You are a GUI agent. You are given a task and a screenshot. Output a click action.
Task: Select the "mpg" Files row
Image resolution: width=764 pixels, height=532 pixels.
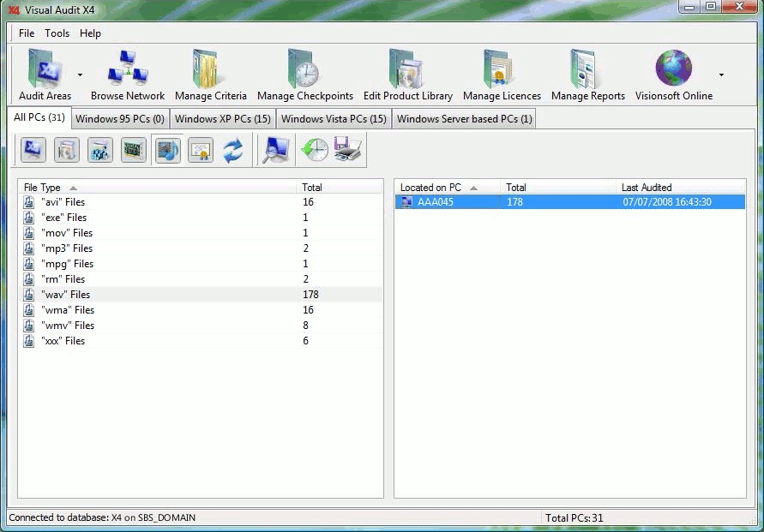coord(201,264)
